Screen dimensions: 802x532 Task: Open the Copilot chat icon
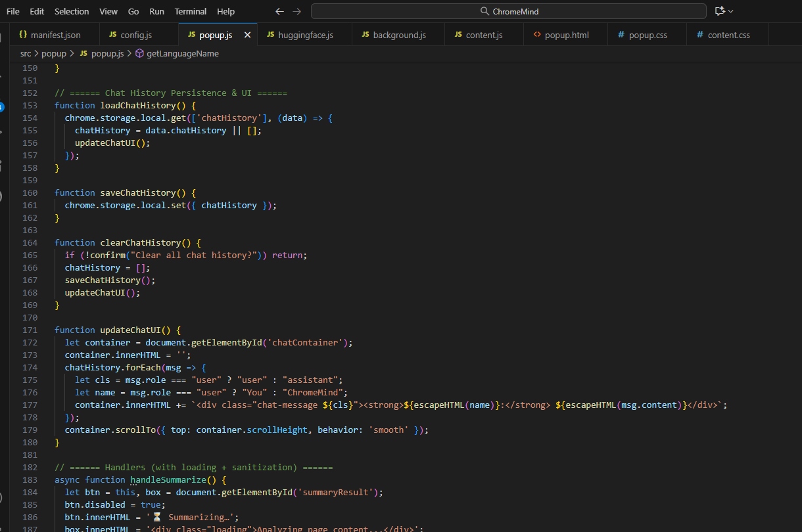click(720, 11)
